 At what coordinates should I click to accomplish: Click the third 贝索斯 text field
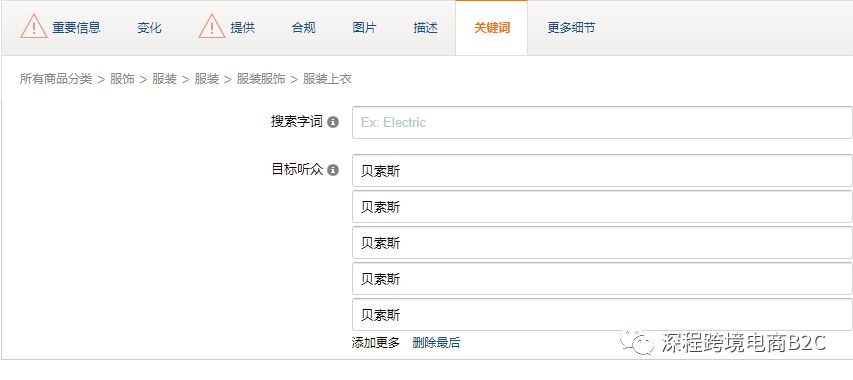tap(602, 242)
